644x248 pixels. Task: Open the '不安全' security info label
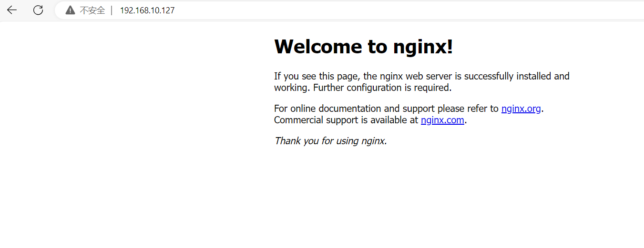pyautogui.click(x=92, y=10)
